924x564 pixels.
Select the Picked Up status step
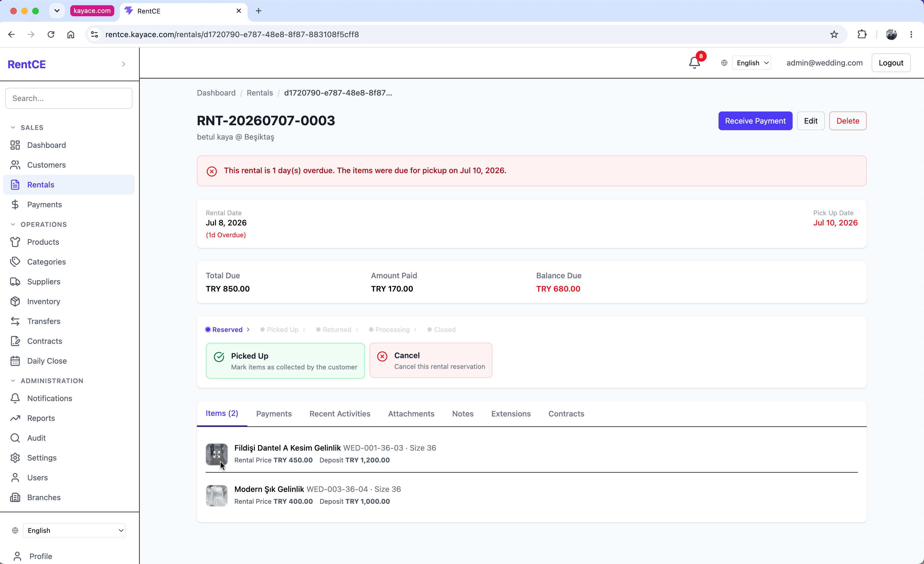coord(279,330)
